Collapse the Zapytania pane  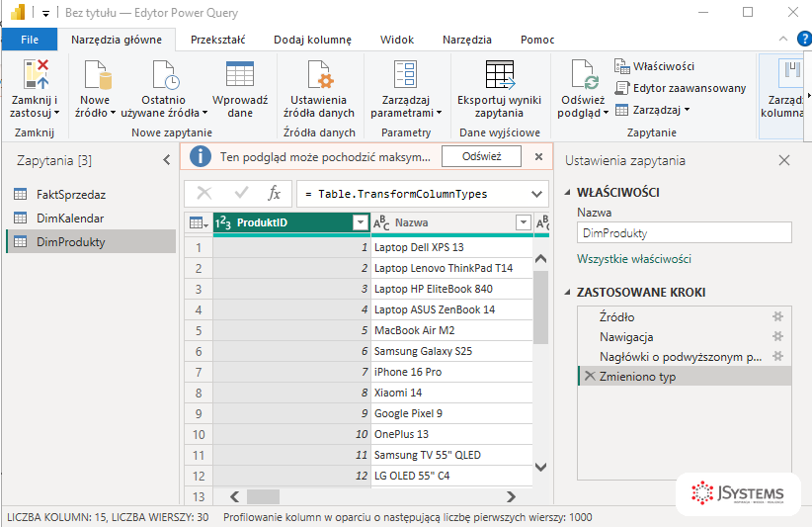[167, 160]
